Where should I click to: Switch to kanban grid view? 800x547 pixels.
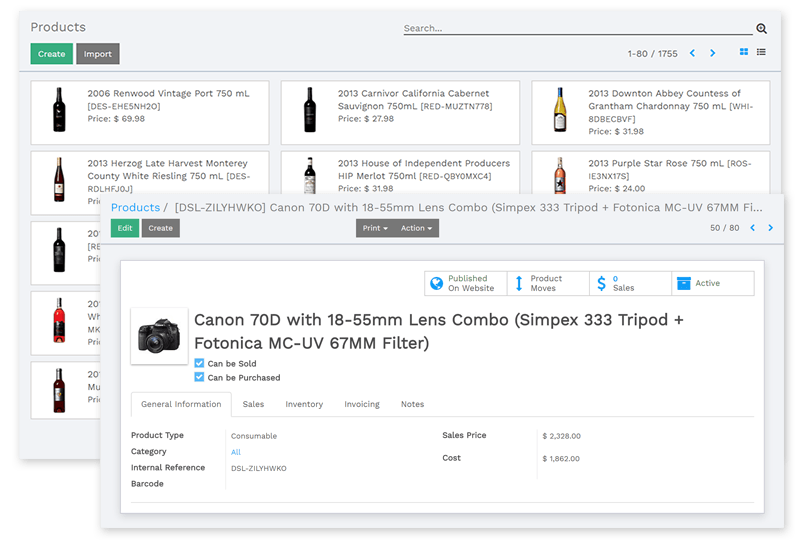(x=743, y=52)
